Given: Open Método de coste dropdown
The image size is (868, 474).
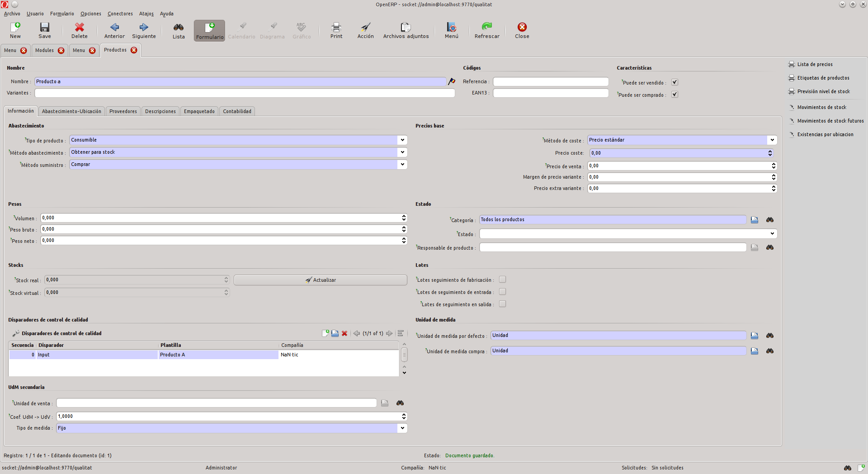Looking at the screenshot, I should coord(772,140).
